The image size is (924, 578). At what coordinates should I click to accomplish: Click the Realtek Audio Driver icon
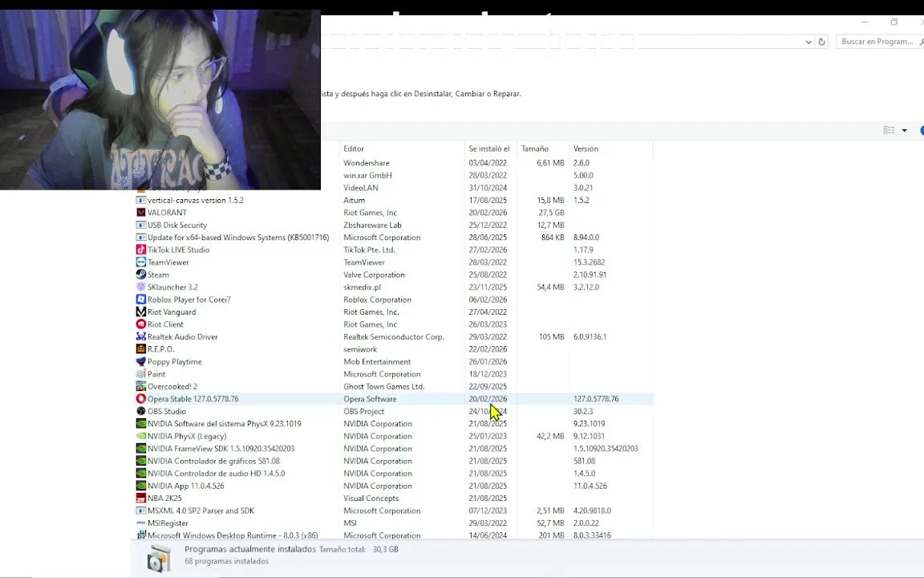[x=141, y=336]
